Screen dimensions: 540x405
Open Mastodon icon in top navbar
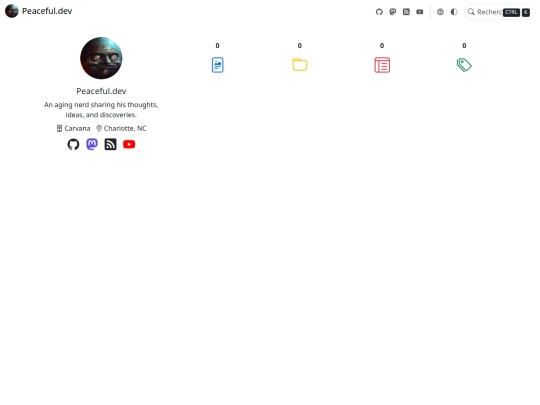pyautogui.click(x=393, y=12)
